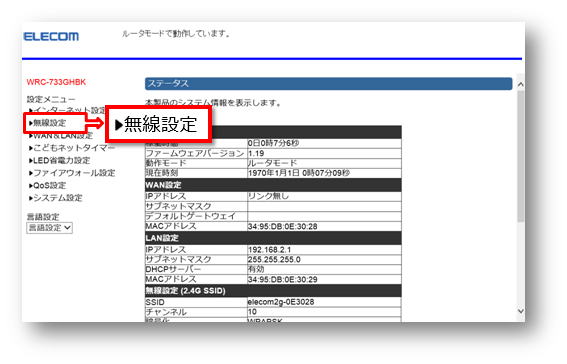Open ファイアウォール設定 menu item

click(x=72, y=173)
